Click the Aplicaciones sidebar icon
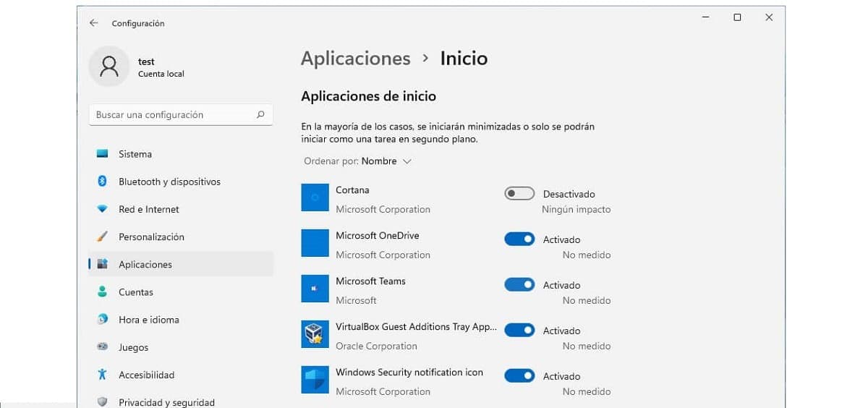 (102, 264)
